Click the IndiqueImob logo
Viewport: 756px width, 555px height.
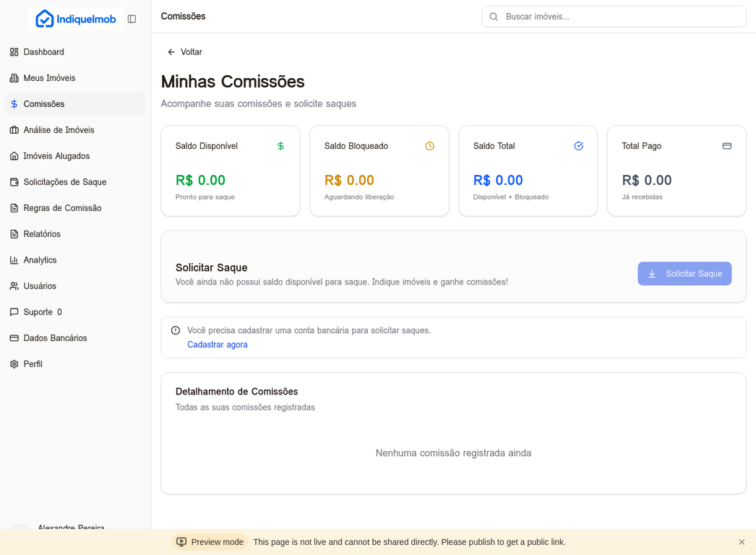76,19
